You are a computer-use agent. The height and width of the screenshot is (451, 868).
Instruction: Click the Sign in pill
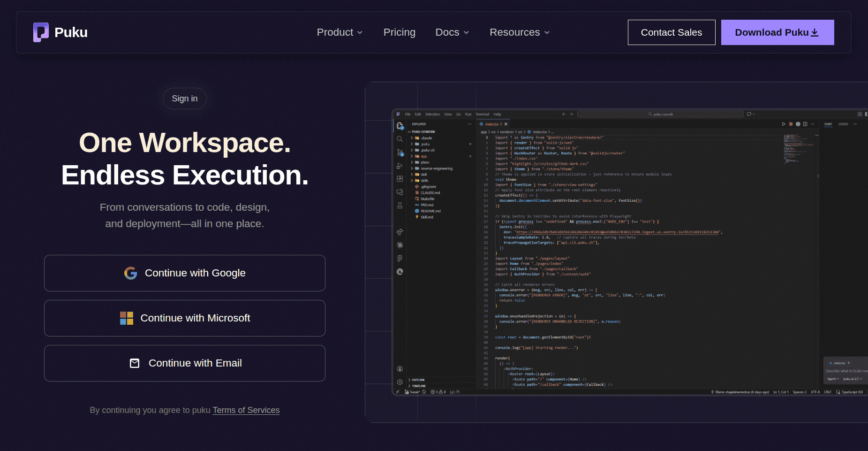tap(185, 99)
